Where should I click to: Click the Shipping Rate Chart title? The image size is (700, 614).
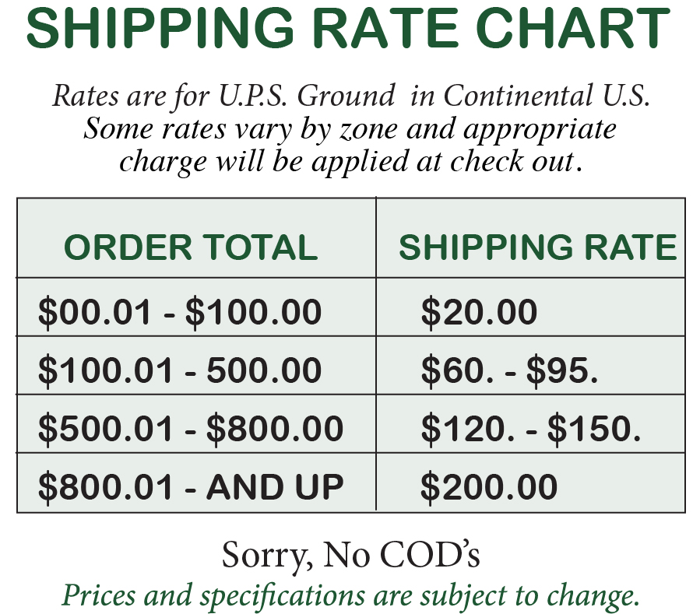[348, 30]
